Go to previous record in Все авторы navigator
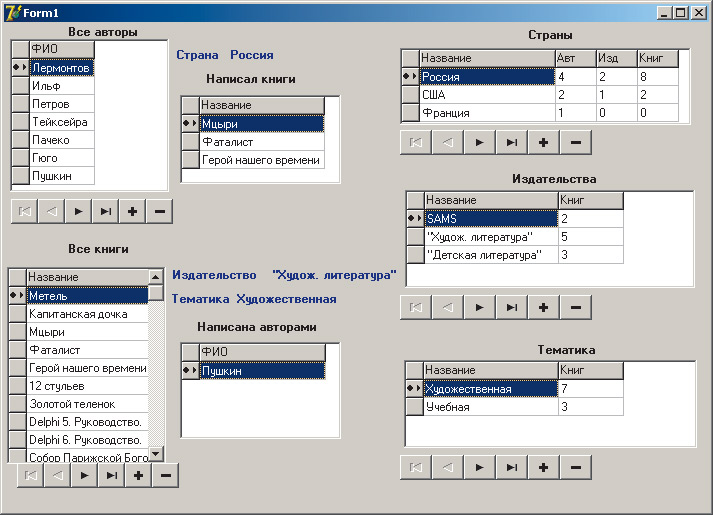Viewport: 713px width, 515px height. pyautogui.click(x=51, y=211)
